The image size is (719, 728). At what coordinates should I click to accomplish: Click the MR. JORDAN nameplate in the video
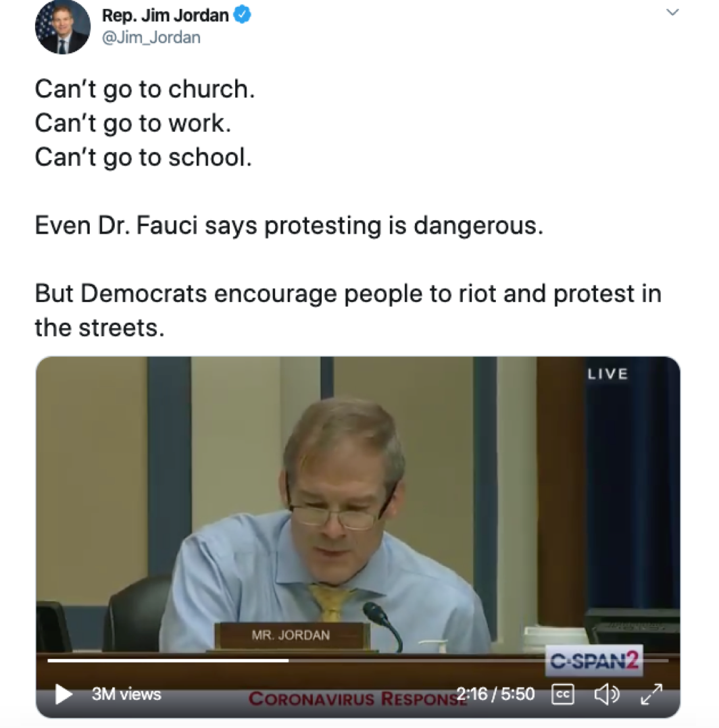click(x=292, y=635)
